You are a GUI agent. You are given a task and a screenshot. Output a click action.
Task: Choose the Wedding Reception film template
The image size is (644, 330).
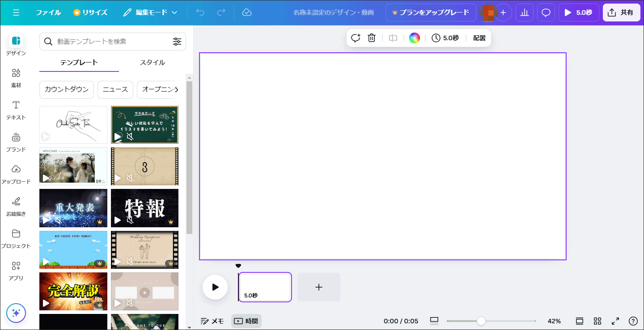click(144, 250)
